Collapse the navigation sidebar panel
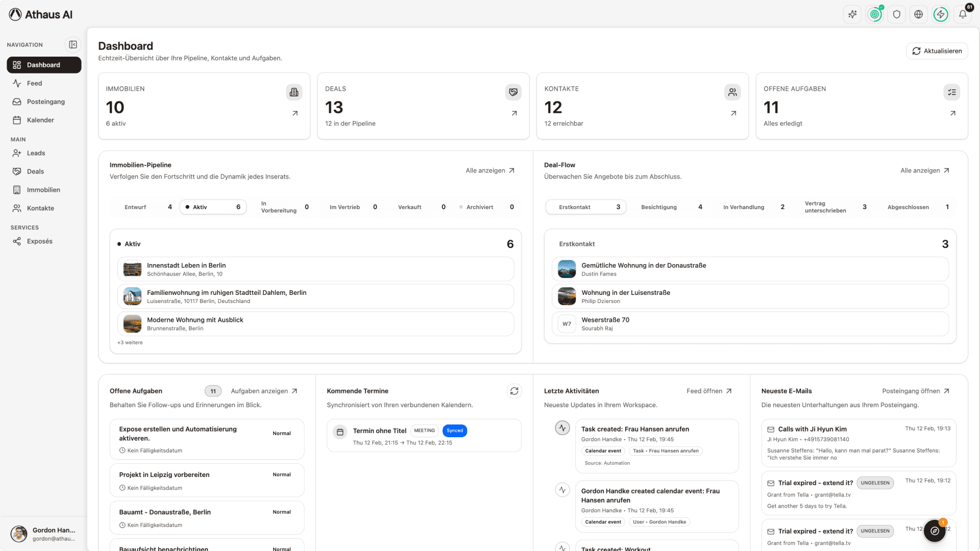 click(73, 45)
